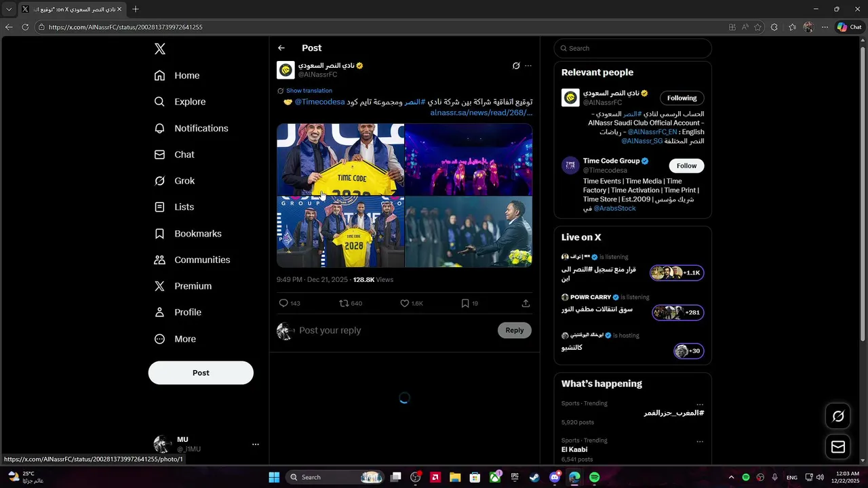Click the repost icon showing 640

[x=351, y=303]
